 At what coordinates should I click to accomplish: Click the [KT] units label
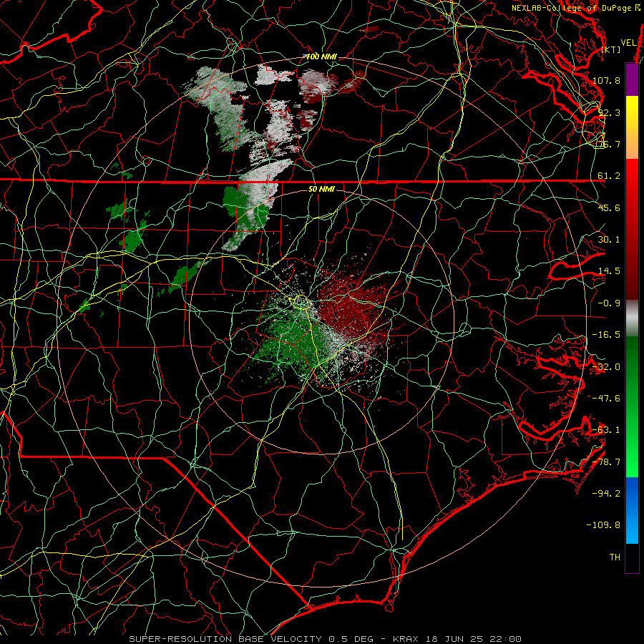tap(611, 49)
